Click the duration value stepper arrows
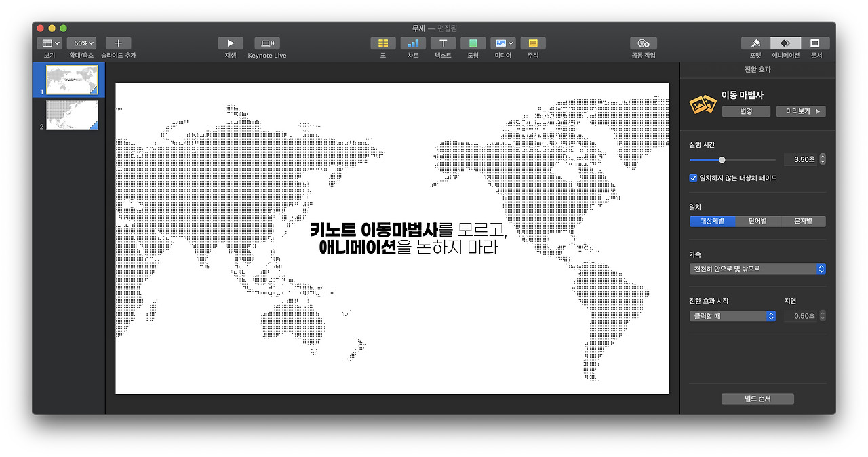The image size is (868, 457). 823,160
